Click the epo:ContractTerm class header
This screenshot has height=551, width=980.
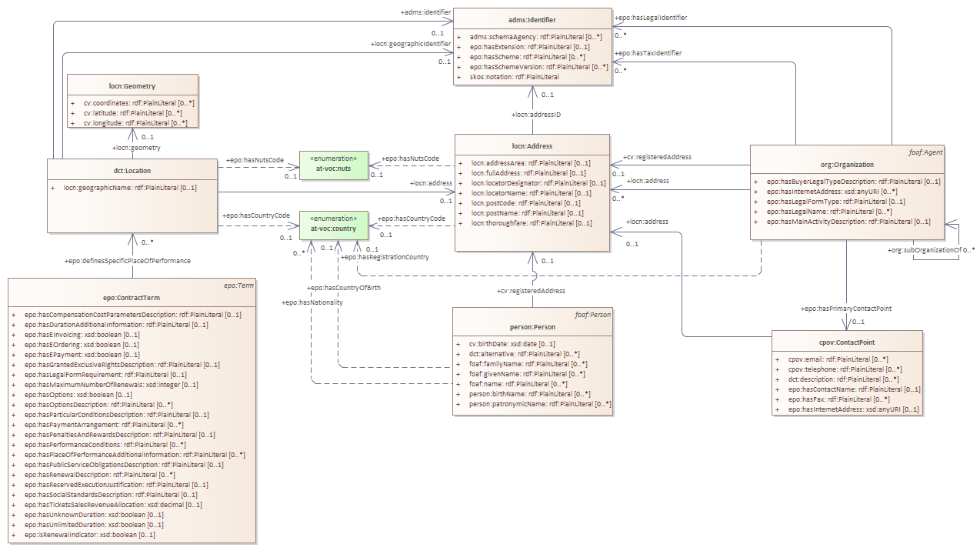pyautogui.click(x=132, y=296)
